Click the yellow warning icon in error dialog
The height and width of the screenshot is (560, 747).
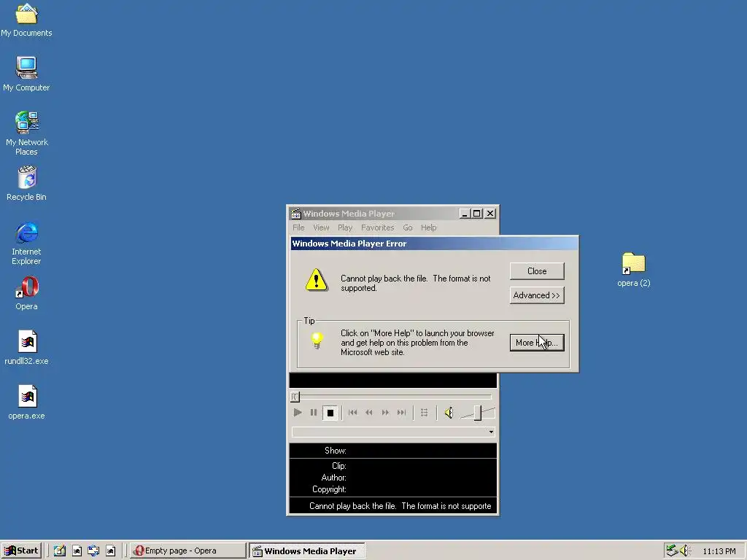[317, 279]
